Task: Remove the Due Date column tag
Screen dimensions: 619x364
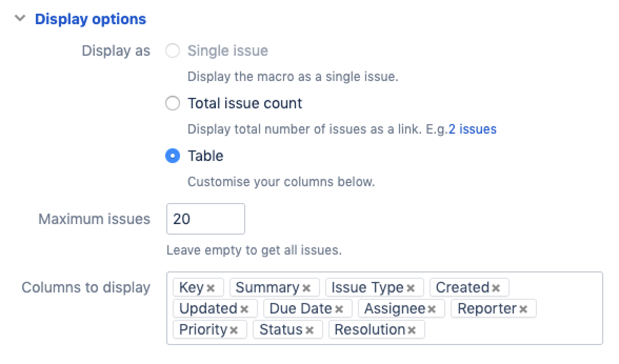Action: [x=339, y=309]
